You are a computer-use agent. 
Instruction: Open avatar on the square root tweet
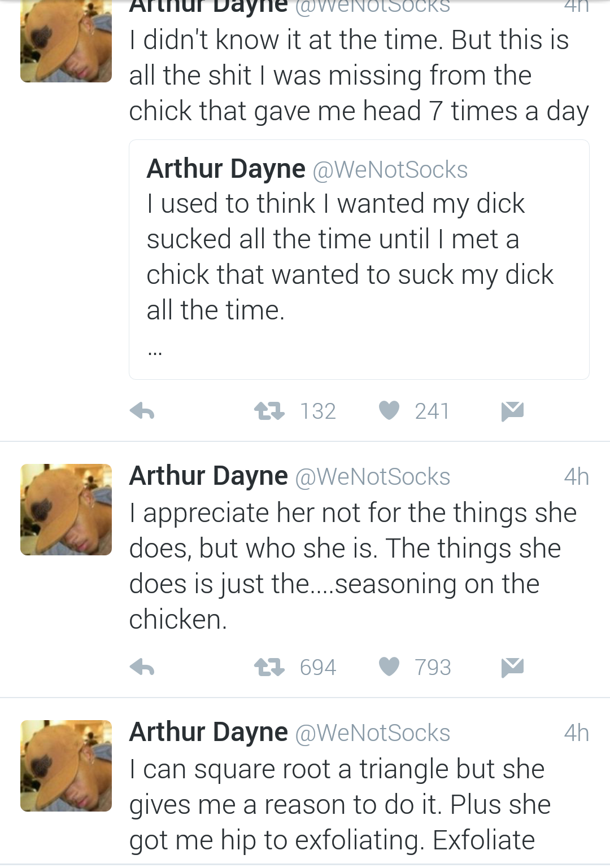pos(66,766)
